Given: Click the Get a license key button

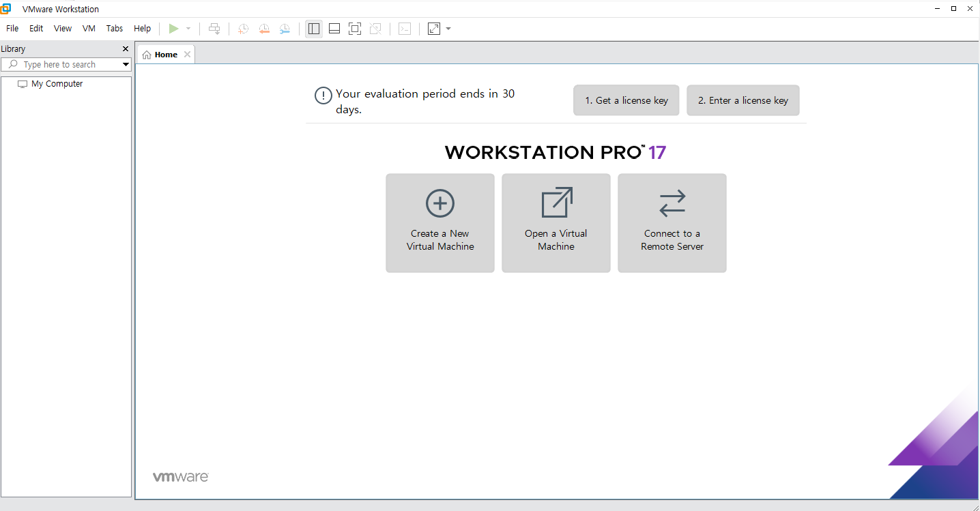Looking at the screenshot, I should click(x=626, y=100).
